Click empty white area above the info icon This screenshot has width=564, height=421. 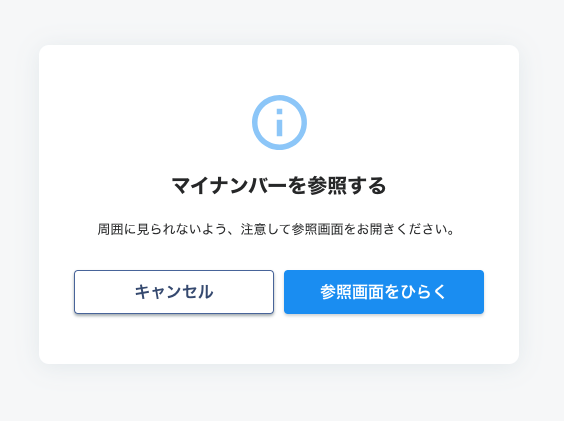pos(279,69)
